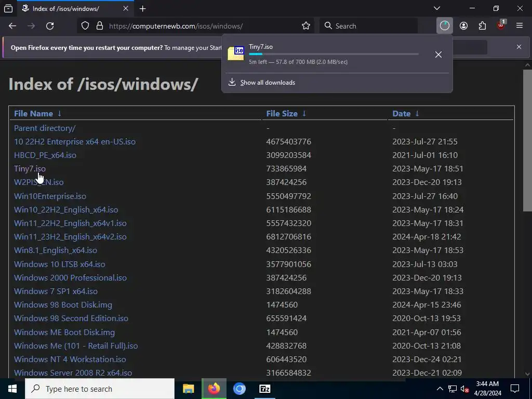Image resolution: width=532 pixels, height=399 pixels.
Task: Click Show all downloads
Action: pyautogui.click(x=268, y=83)
